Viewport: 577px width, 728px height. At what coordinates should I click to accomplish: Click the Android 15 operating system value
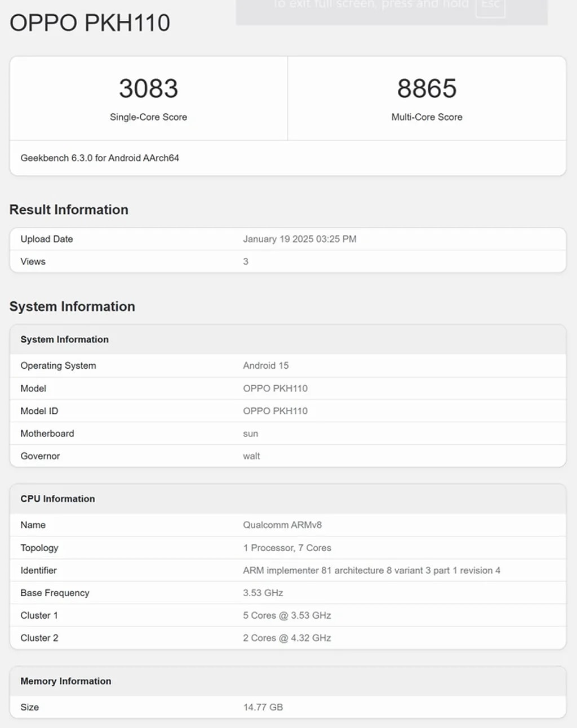point(265,366)
